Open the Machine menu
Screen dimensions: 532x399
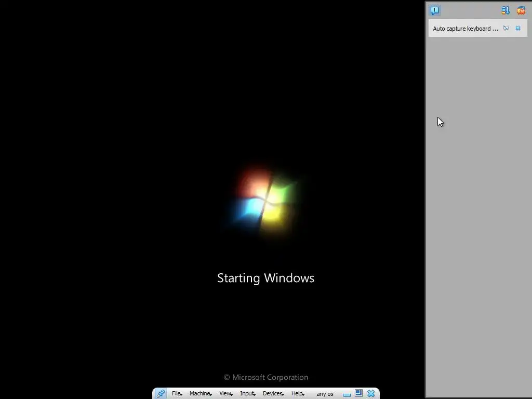click(x=201, y=394)
